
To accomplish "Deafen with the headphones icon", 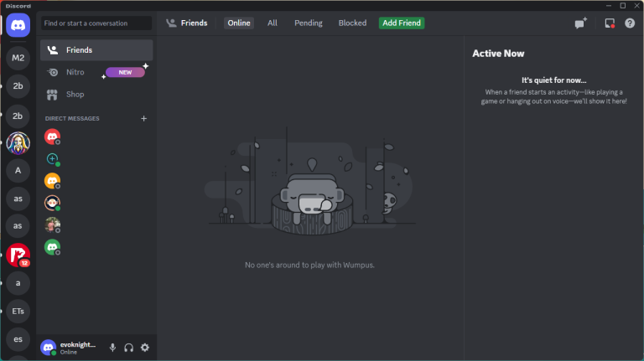I will click(128, 348).
